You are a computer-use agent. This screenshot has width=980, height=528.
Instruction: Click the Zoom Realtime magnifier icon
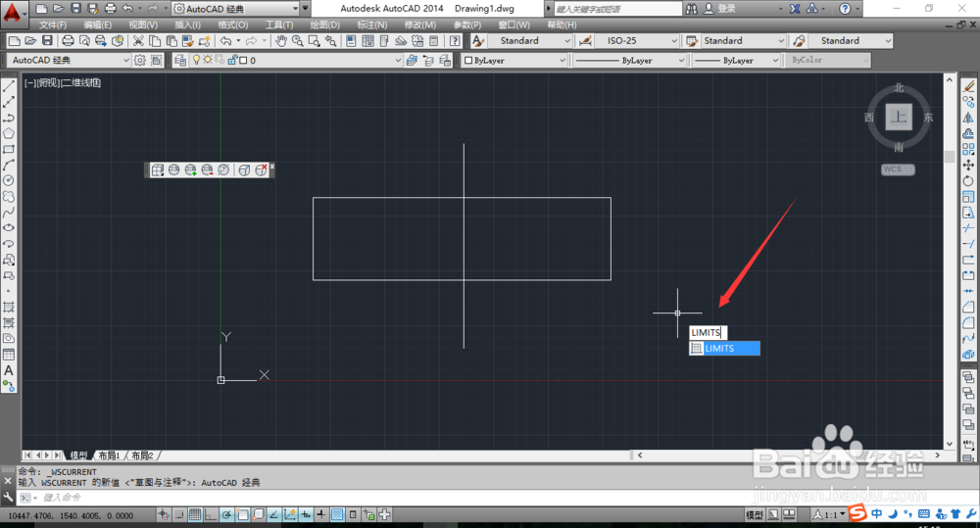[298, 40]
